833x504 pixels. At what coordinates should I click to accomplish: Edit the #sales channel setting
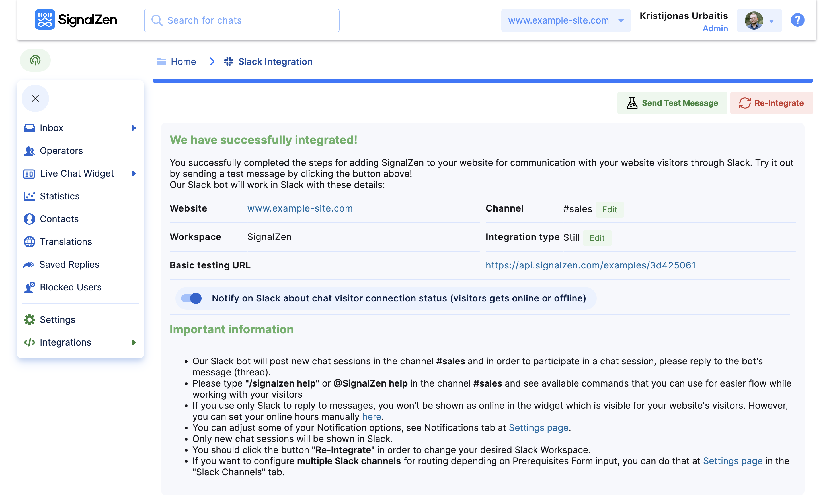click(x=609, y=210)
